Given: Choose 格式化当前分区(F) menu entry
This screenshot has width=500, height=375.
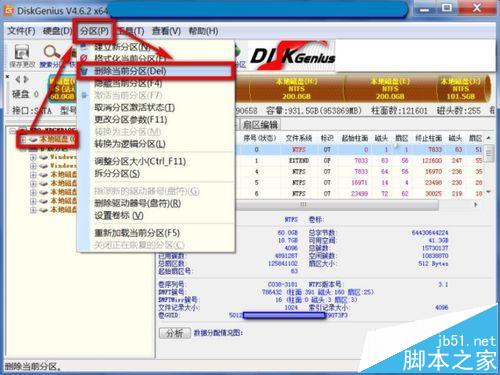Looking at the screenshot, I should point(155,59).
